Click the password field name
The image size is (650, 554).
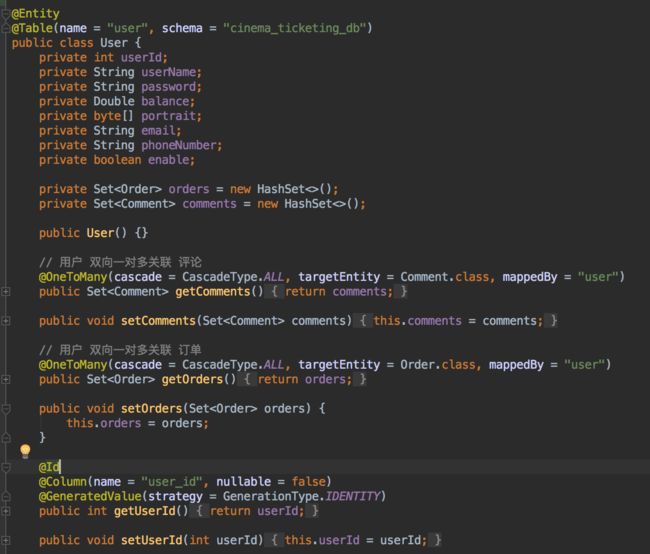tap(169, 87)
